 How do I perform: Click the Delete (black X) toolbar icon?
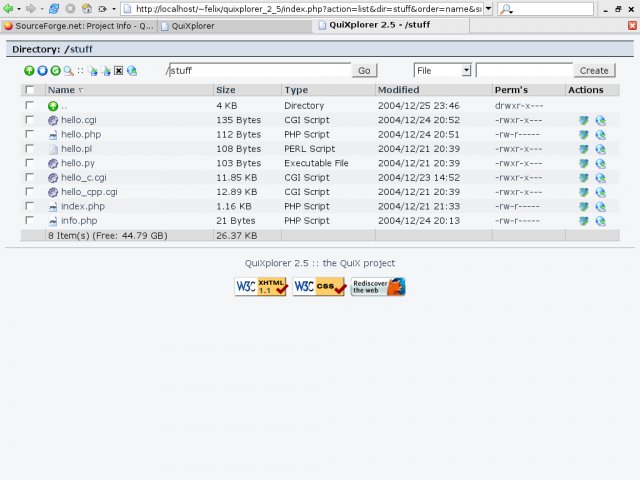tap(118, 71)
